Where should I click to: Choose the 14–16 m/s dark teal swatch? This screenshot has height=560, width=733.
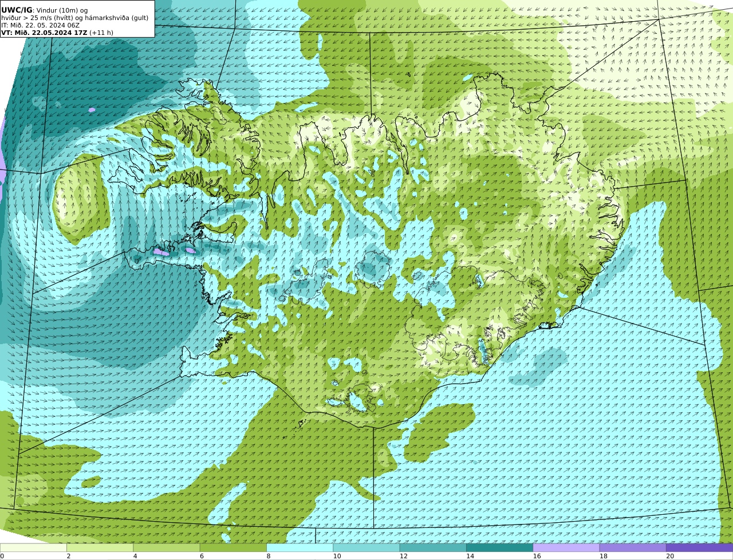pyautogui.click(x=499, y=547)
